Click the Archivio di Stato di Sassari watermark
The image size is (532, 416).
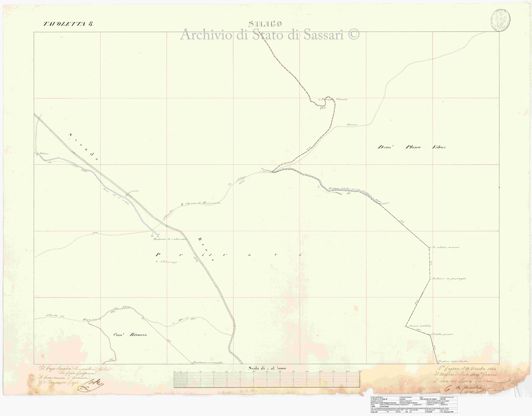pyautogui.click(x=270, y=35)
